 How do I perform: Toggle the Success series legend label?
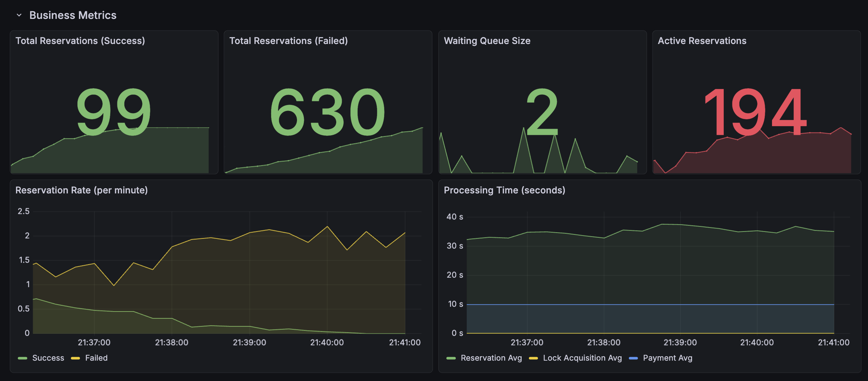click(48, 358)
